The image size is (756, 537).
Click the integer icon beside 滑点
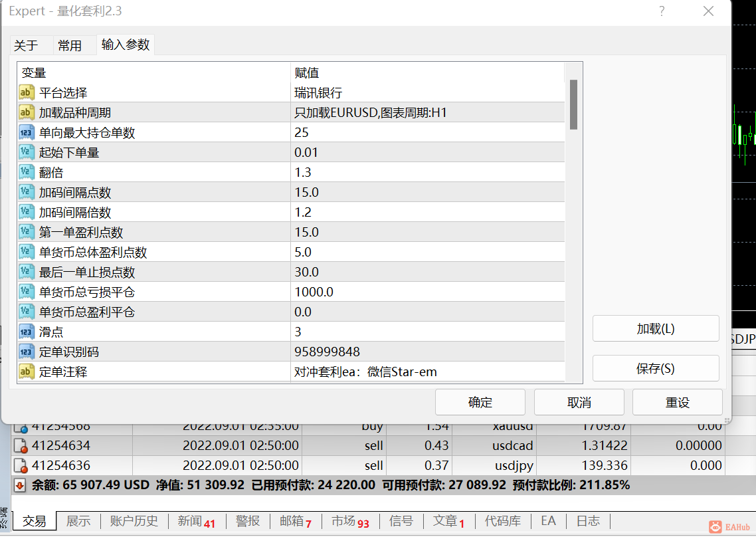[27, 332]
